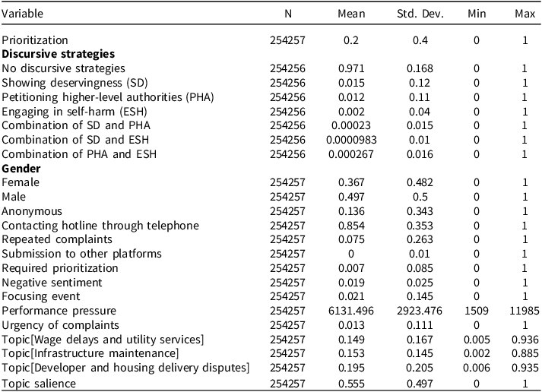Select 'Topic[Infrastructure maintenance]' label
The width and height of the screenshot is (542, 392).
90,353
